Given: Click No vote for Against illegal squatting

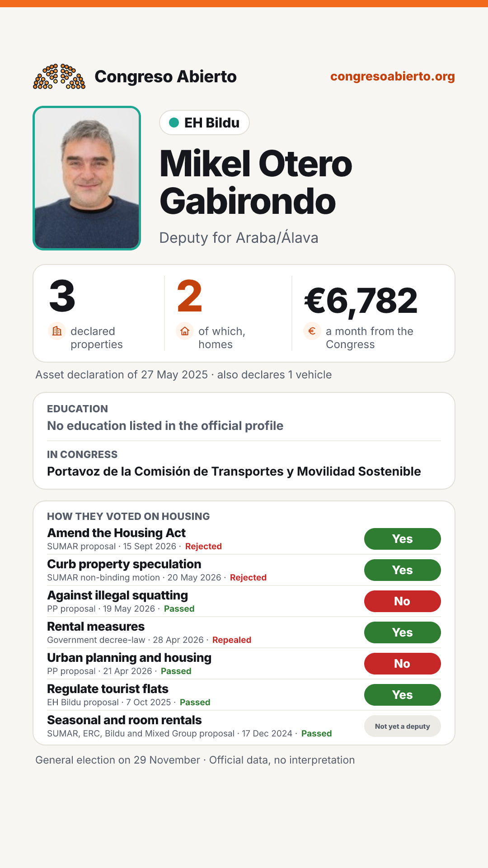Looking at the screenshot, I should (x=403, y=601).
